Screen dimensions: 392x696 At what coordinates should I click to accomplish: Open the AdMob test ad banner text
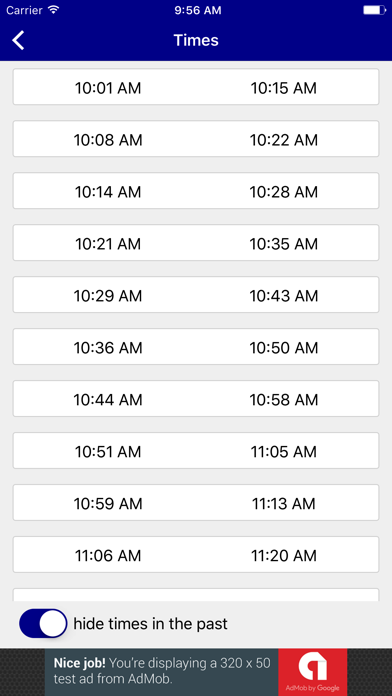162,671
